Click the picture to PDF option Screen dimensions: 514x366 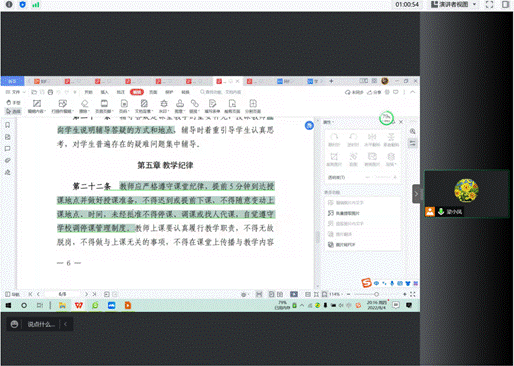click(342, 245)
